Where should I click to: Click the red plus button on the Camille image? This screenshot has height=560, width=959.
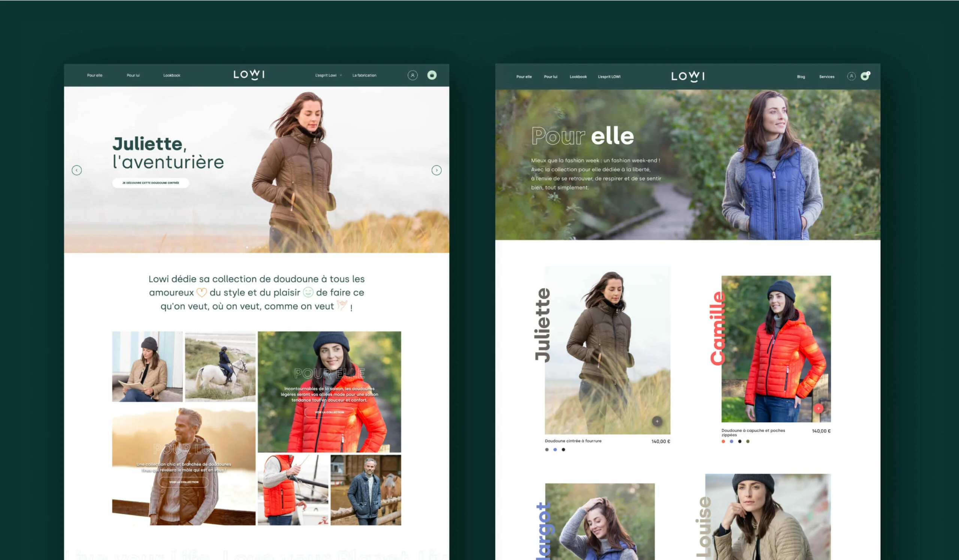pos(818,408)
